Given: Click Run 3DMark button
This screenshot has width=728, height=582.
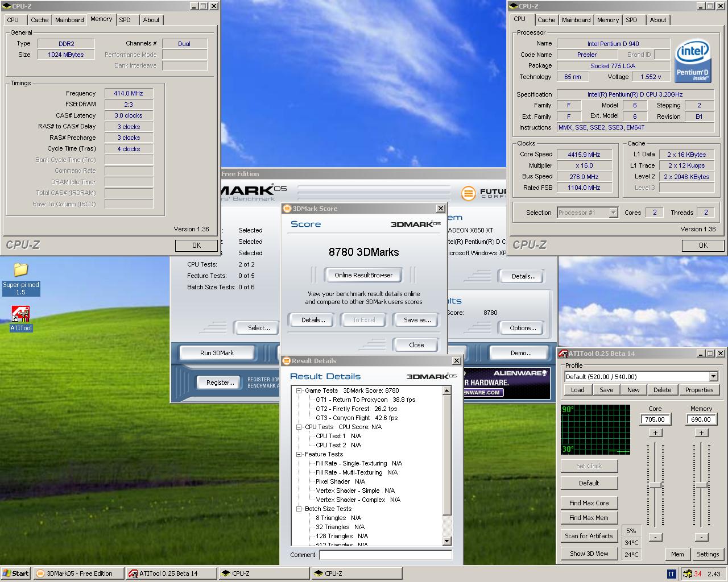Looking at the screenshot, I should [x=217, y=353].
